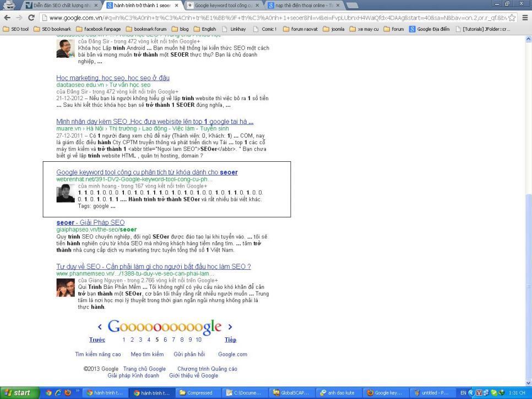The width and height of the screenshot is (532, 399).
Task: Open the joomla bookmark folder
Action: click(x=334, y=29)
